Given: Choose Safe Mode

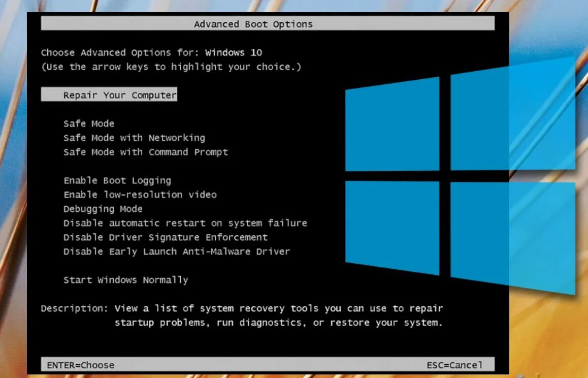Looking at the screenshot, I should click(88, 123).
